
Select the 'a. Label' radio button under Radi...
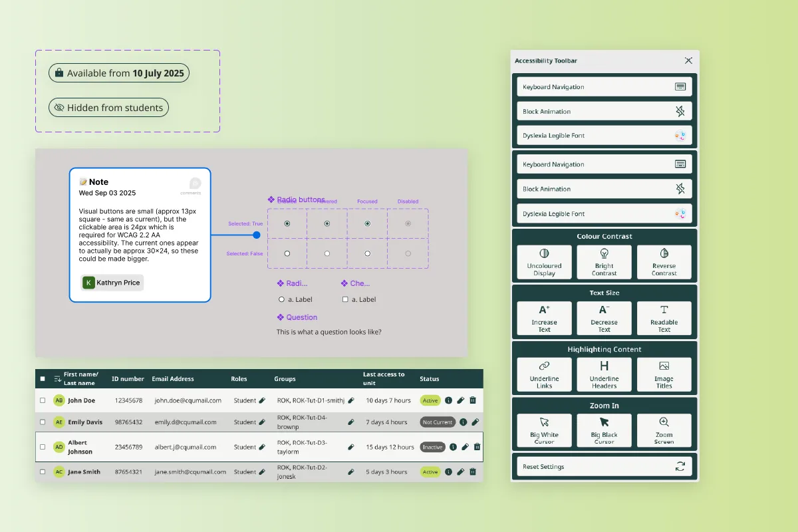[x=281, y=299]
